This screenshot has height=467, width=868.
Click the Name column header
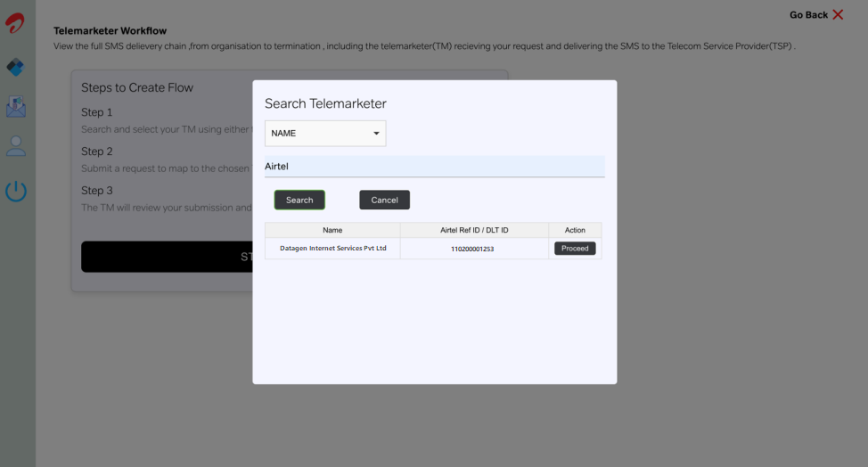point(332,230)
